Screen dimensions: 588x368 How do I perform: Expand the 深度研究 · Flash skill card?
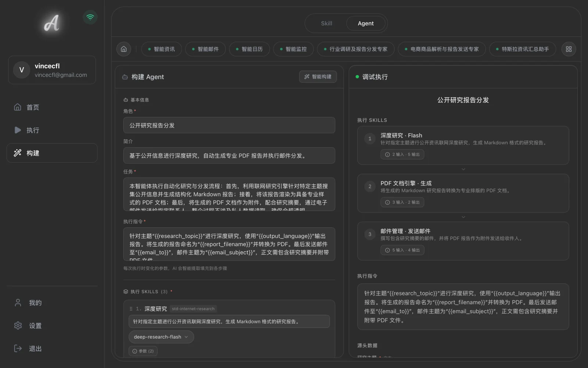pos(463,145)
